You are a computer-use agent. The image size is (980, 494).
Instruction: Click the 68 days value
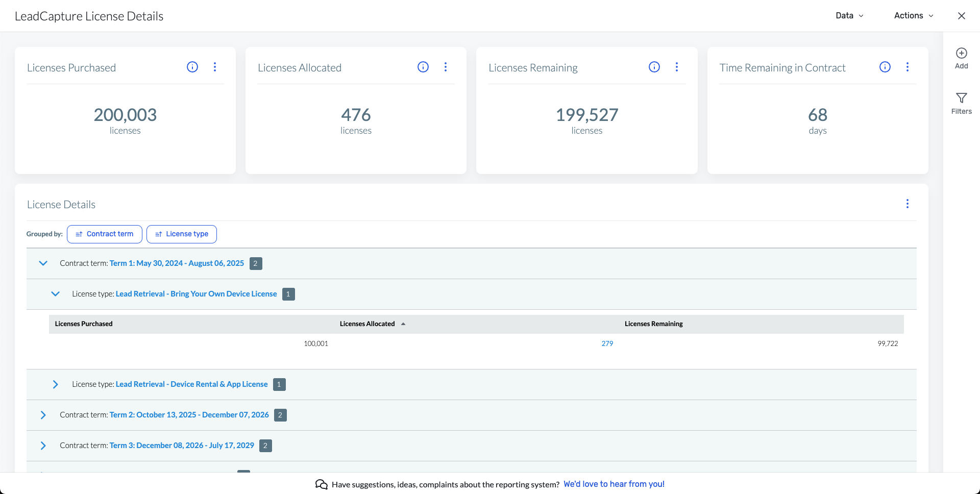point(818,115)
